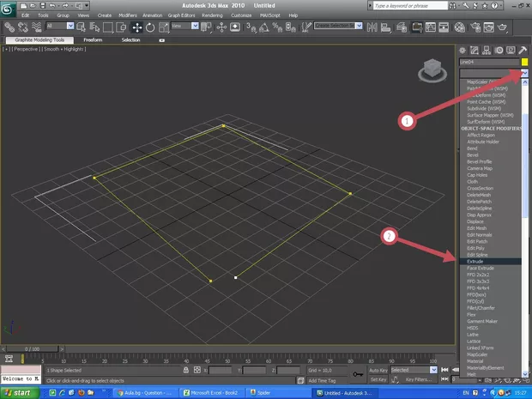Click the ViewCube in the perspective viewport
Viewport: 532px width, 399px height.
pos(432,70)
